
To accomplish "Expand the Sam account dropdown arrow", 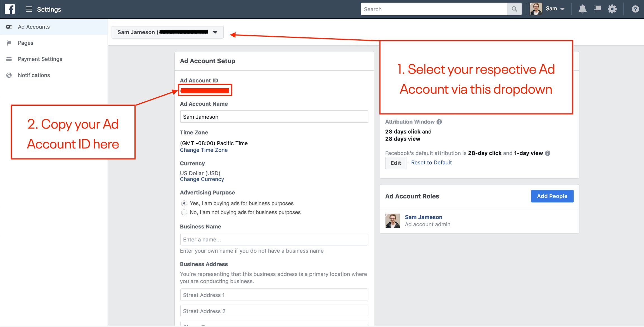I will (562, 9).
